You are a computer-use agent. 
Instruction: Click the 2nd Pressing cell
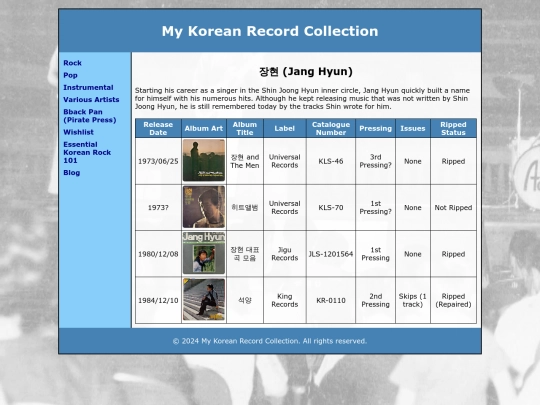pyautogui.click(x=375, y=300)
